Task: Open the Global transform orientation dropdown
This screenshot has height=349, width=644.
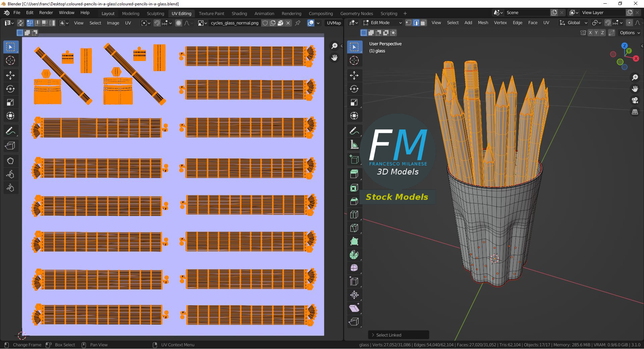Action: [574, 23]
